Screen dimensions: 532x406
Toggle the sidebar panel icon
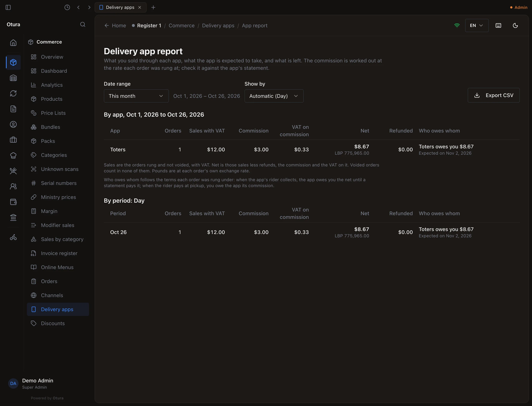[x=8, y=7]
